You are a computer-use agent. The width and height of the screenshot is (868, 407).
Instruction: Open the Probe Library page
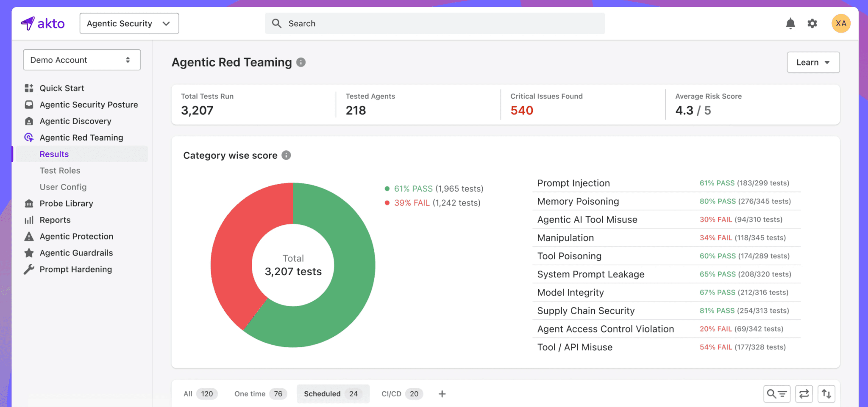(x=66, y=203)
